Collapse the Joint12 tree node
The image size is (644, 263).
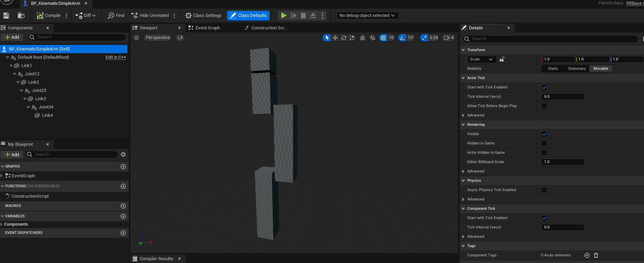click(14, 74)
